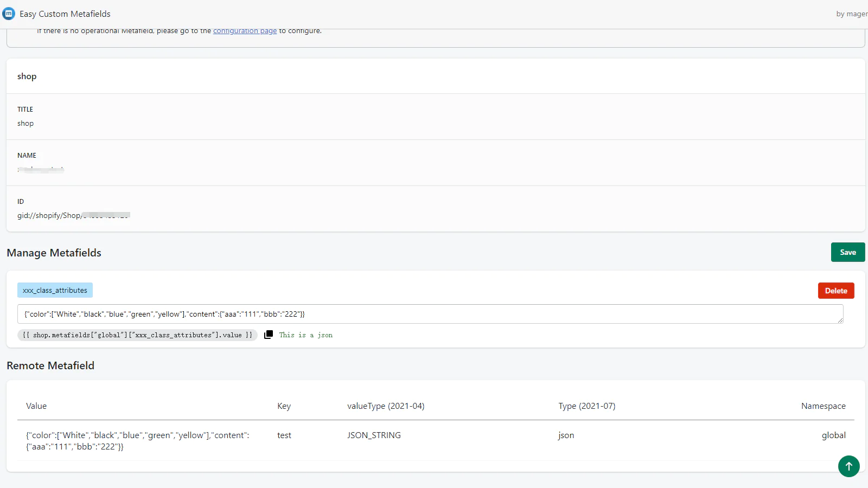Click the scroll-to-top arrow button
The height and width of the screenshot is (488, 868).
click(x=848, y=466)
